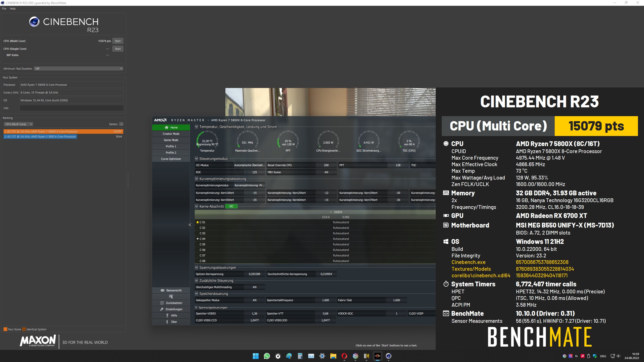Open the Minimum Test Duration dropdown
Screen dimensions: 644x362
click(78, 68)
